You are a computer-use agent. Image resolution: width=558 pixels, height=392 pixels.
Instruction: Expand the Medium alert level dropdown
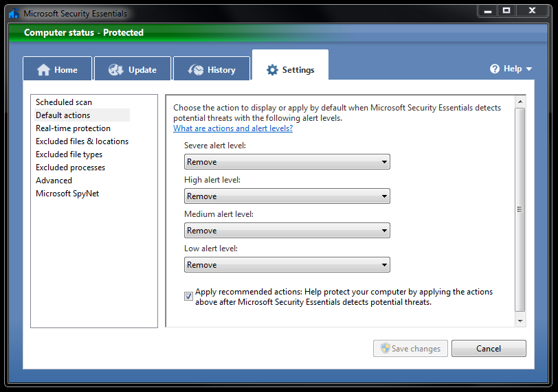(x=287, y=230)
